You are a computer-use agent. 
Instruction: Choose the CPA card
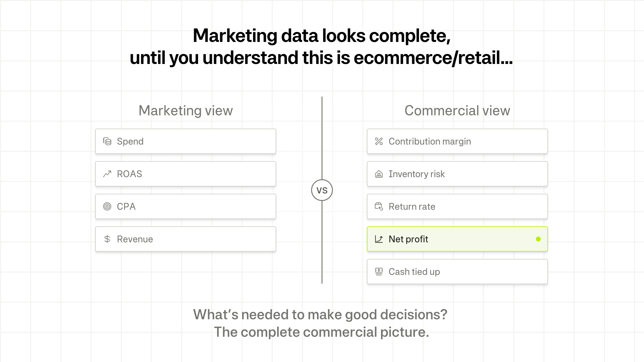coord(185,207)
